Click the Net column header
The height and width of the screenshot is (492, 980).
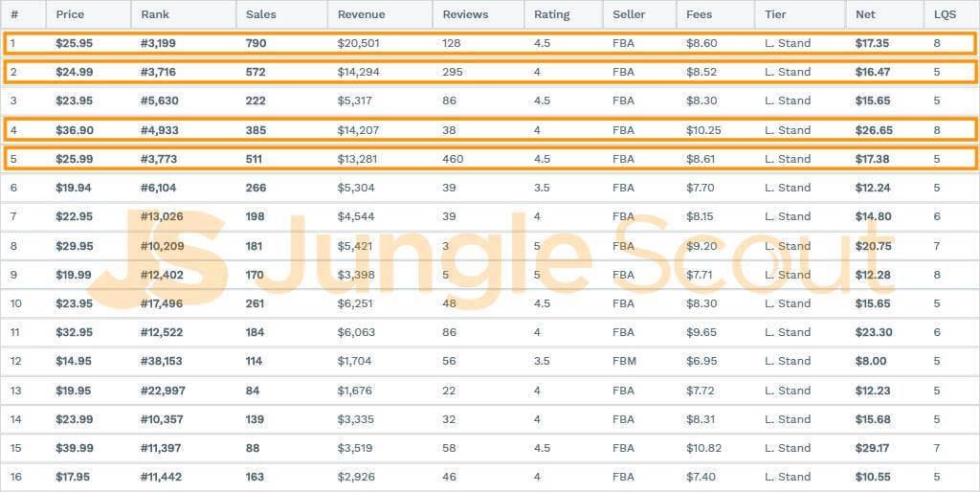point(865,14)
